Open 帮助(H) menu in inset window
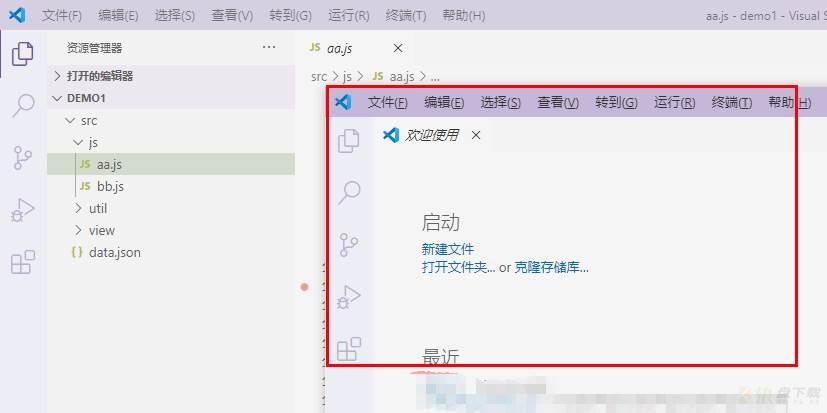This screenshot has height=413, width=827. click(x=790, y=103)
